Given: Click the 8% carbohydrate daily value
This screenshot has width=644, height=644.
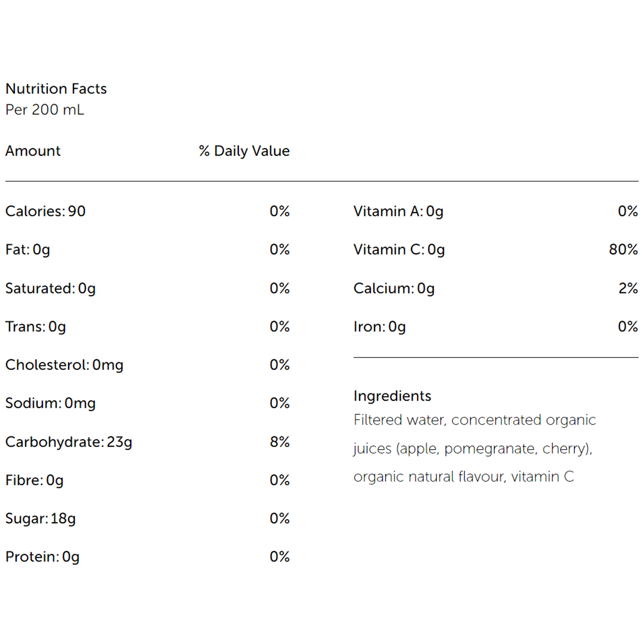Looking at the screenshot, I should [280, 442].
